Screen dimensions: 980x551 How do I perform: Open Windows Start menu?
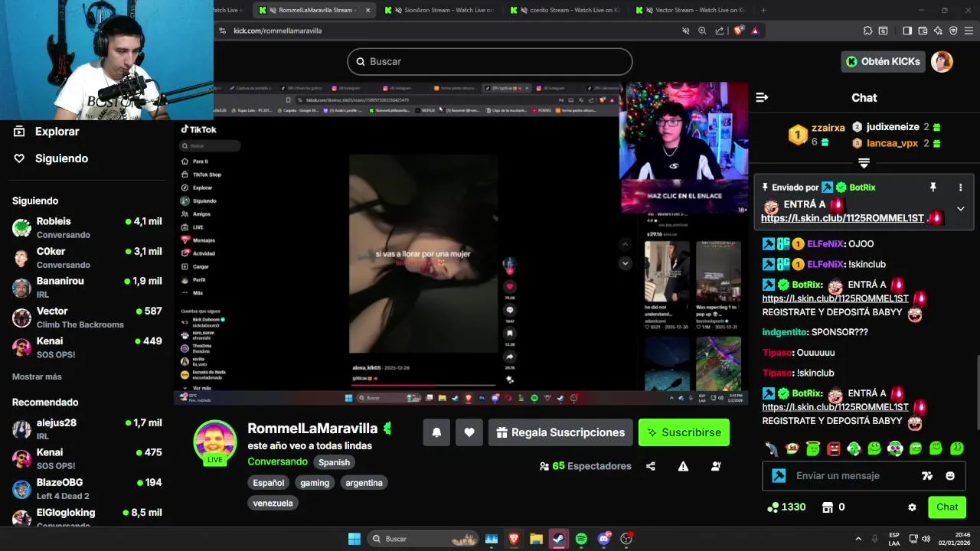[354, 539]
